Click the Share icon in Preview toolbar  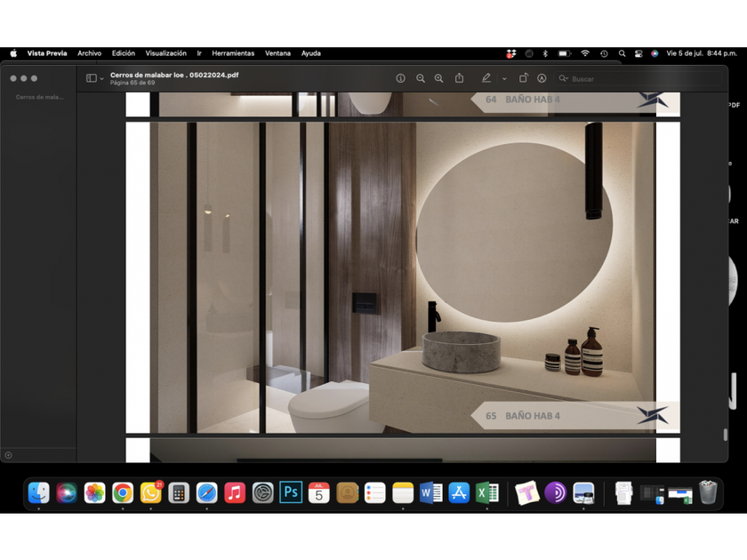pos(459,78)
